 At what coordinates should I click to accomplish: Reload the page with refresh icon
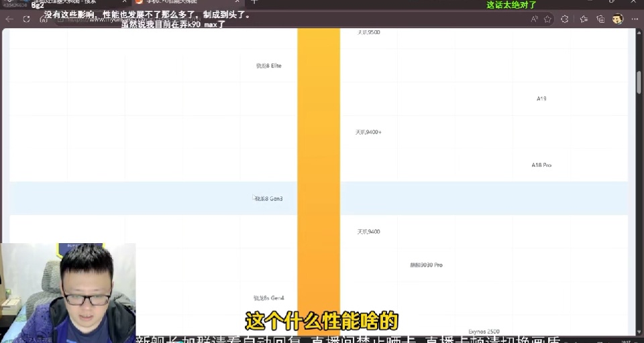tap(27, 19)
